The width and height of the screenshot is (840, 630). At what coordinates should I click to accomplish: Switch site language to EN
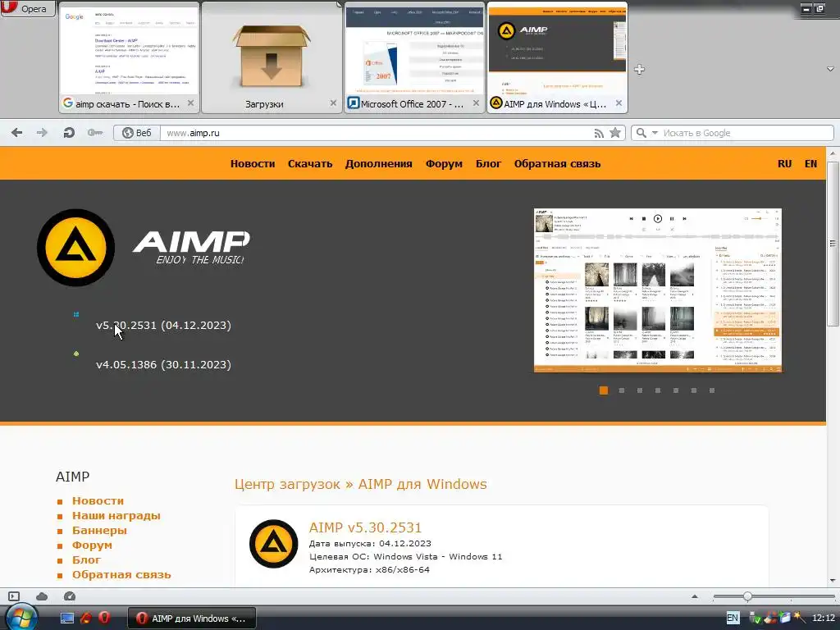pos(810,164)
